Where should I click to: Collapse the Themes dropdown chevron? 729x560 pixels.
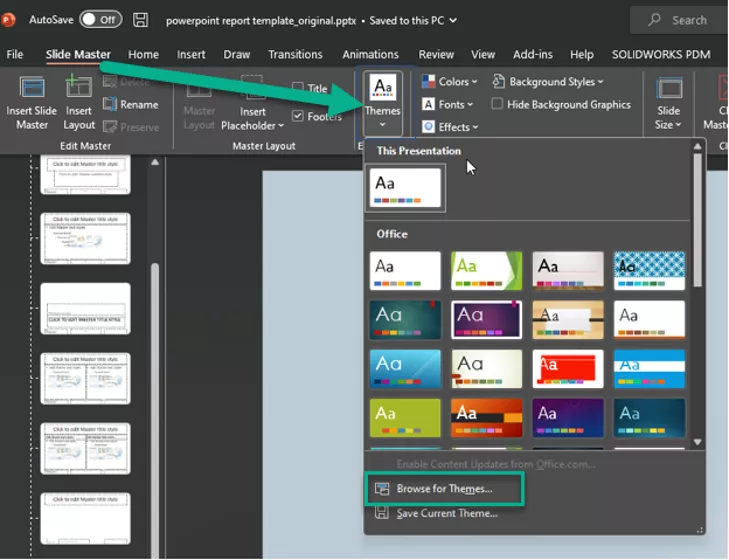point(382,124)
